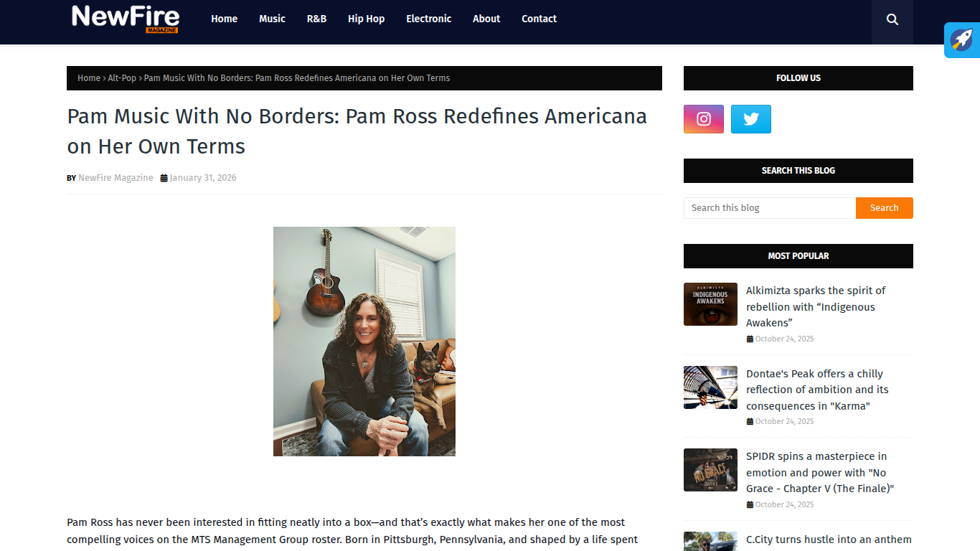Select the Electronic menu item
The height and width of the screenshot is (551, 980).
[428, 19]
